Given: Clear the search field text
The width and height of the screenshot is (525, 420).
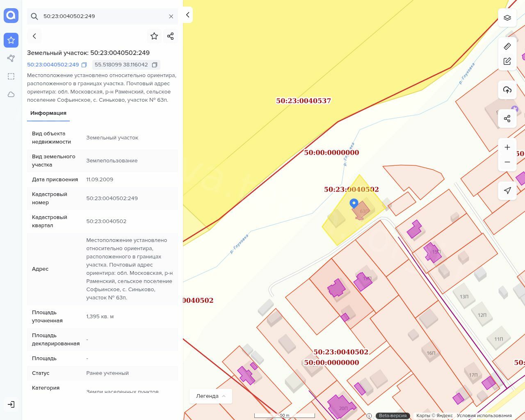Looking at the screenshot, I should (171, 16).
